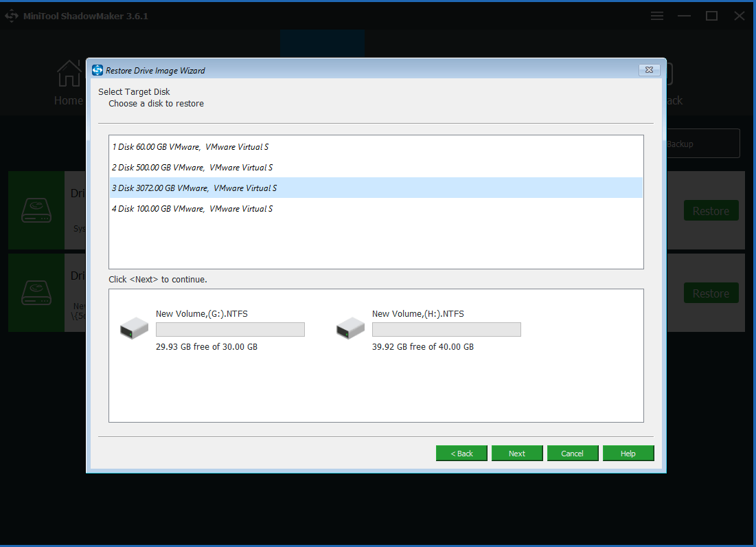Open the Home tab in ShadowMaker

69,83
